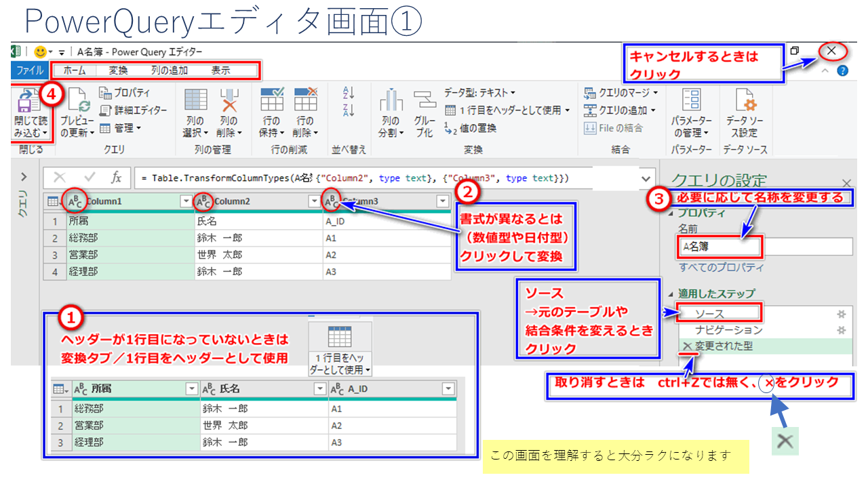The image size is (868, 488).
Task: Sort descending with Z-A icon
Action: tap(349, 110)
